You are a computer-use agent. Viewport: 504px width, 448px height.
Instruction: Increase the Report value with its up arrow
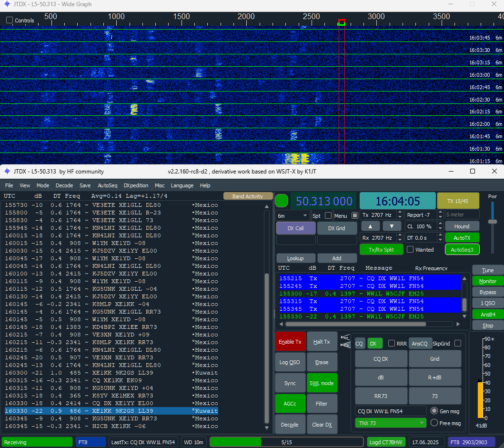coord(440,213)
